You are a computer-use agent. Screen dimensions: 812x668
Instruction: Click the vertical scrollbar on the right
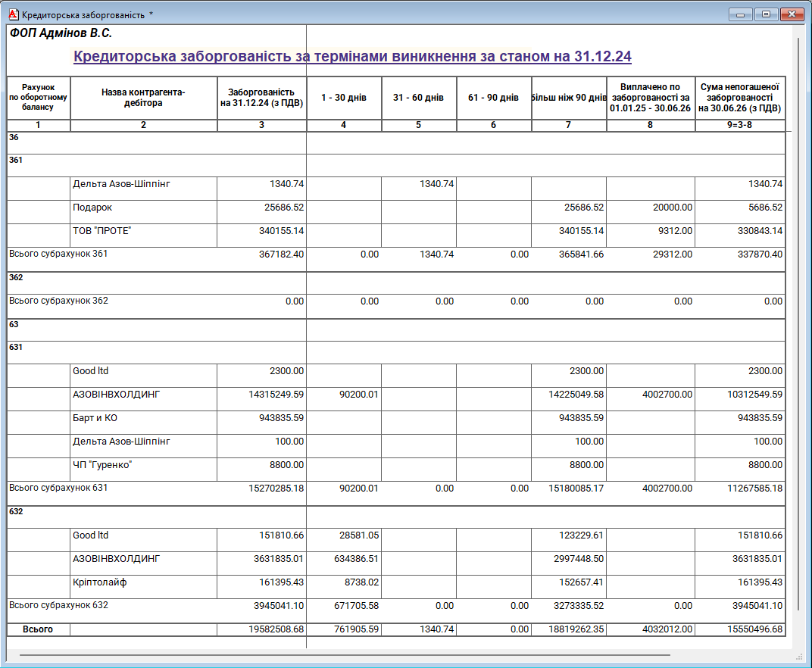(x=797, y=303)
